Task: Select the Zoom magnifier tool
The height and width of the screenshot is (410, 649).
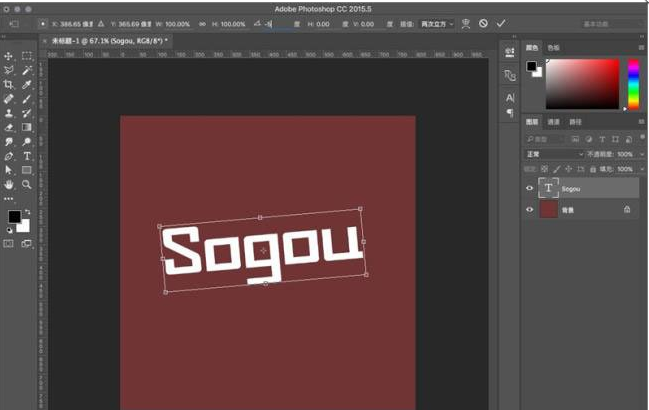Action: point(27,184)
